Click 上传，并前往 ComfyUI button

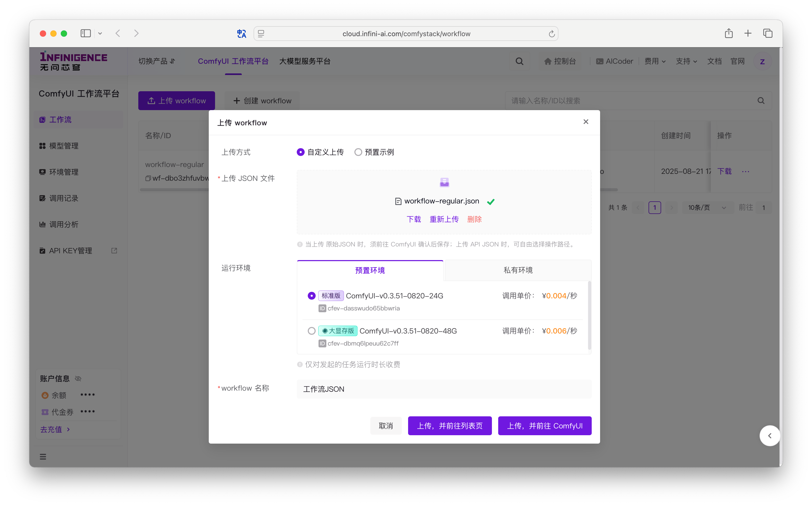coord(545,426)
